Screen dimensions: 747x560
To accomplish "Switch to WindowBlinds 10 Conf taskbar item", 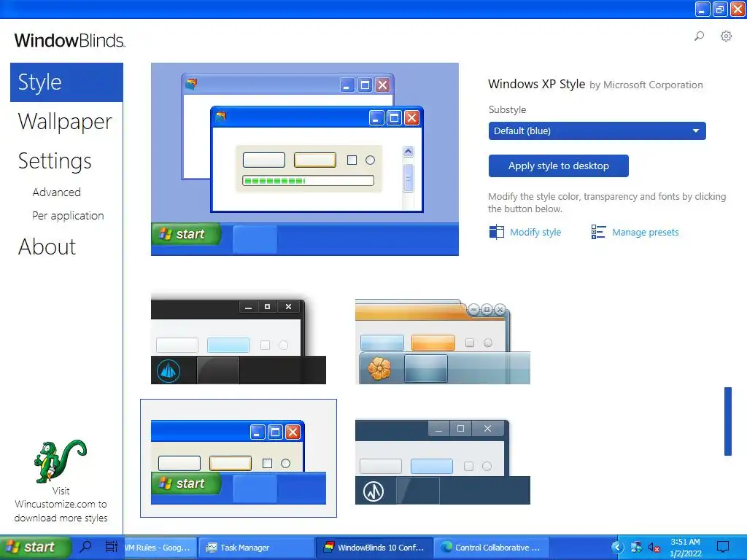I will tap(374, 548).
